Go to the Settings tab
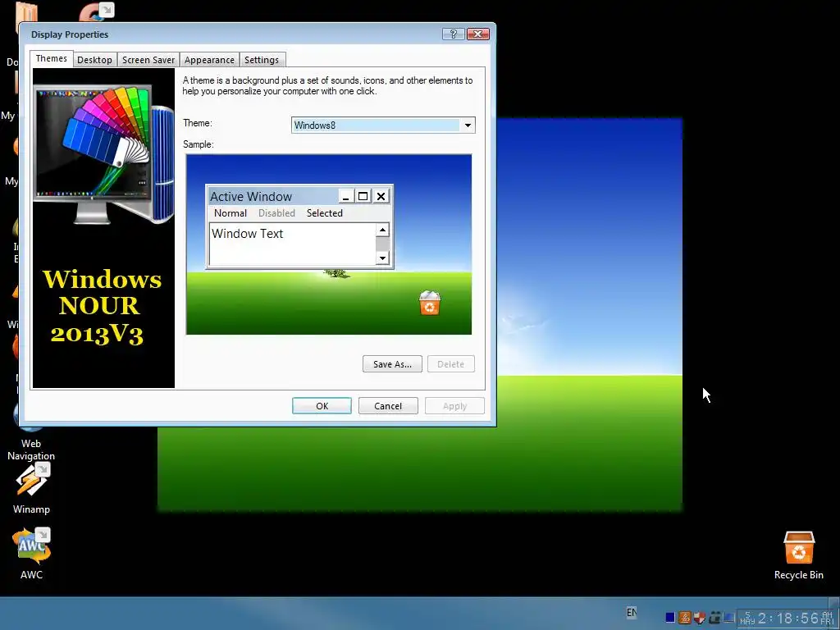Screen dimensions: 840x630 coord(262,60)
